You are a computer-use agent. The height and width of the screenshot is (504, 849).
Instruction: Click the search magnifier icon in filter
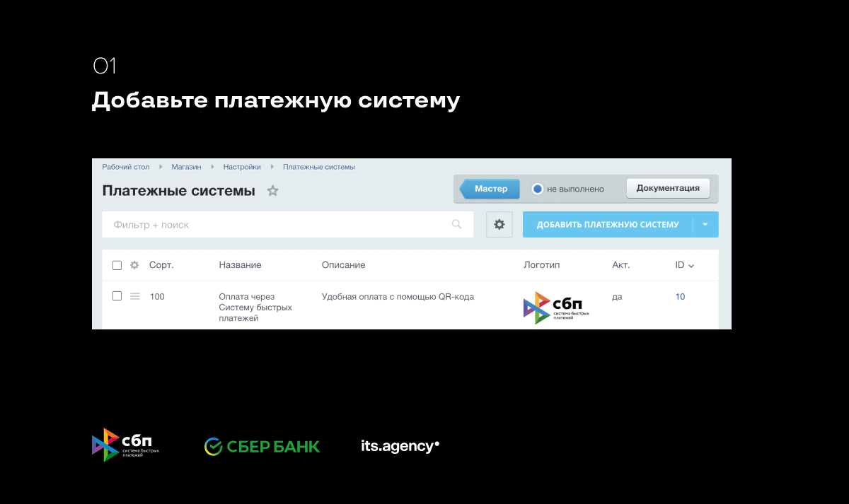(x=457, y=225)
